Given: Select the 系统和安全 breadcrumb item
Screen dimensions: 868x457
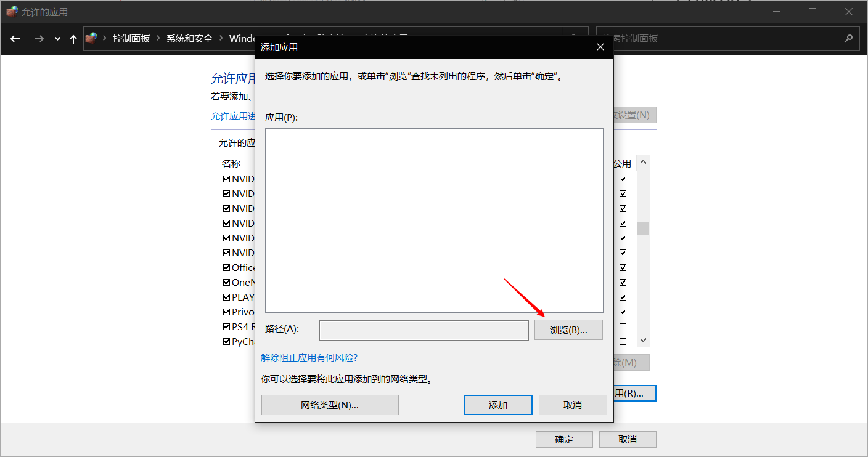Looking at the screenshot, I should click(189, 38).
